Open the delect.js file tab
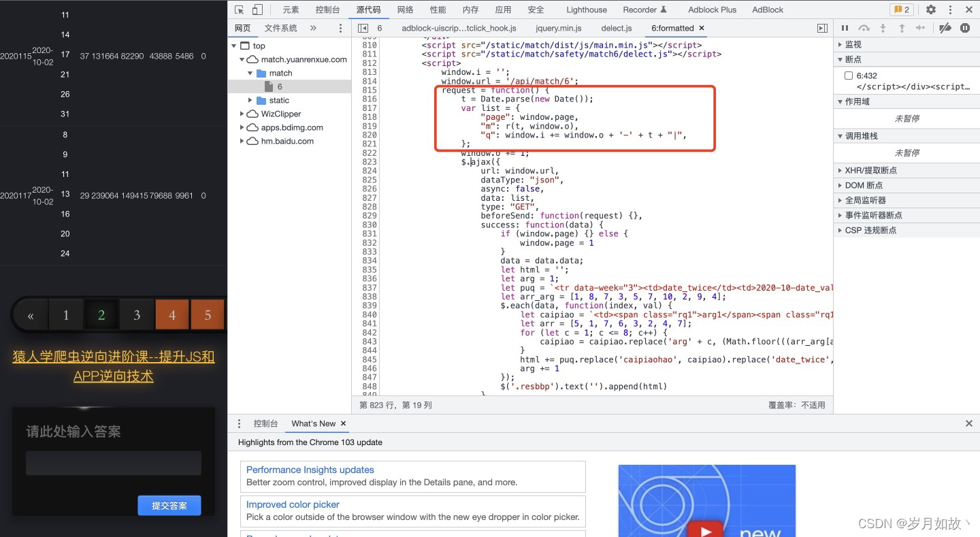Screen dimensions: 980x537 [x=617, y=28]
